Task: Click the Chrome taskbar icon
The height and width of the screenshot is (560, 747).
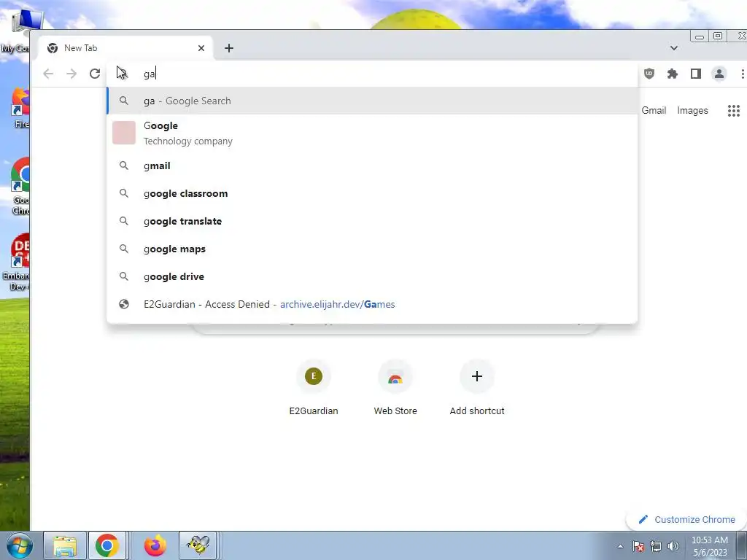Action: pos(107,545)
